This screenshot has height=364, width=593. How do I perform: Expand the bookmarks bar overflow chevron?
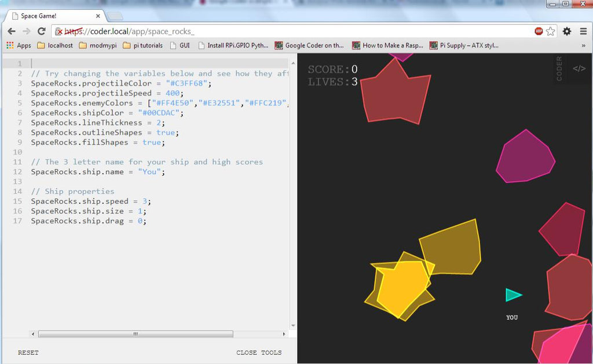[x=583, y=45]
